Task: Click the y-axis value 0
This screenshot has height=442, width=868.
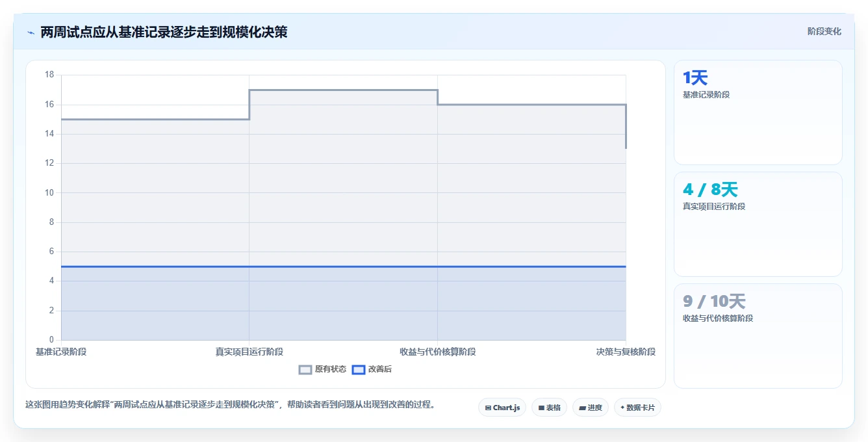Action: tap(52, 340)
